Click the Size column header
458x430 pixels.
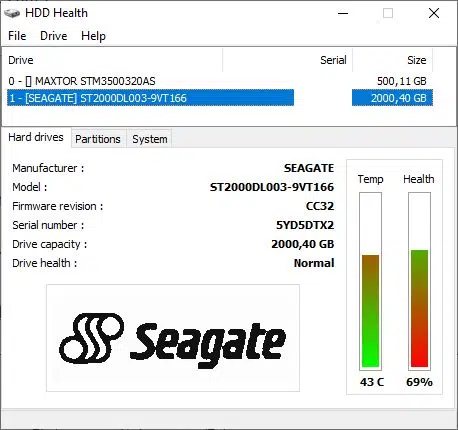pos(393,60)
